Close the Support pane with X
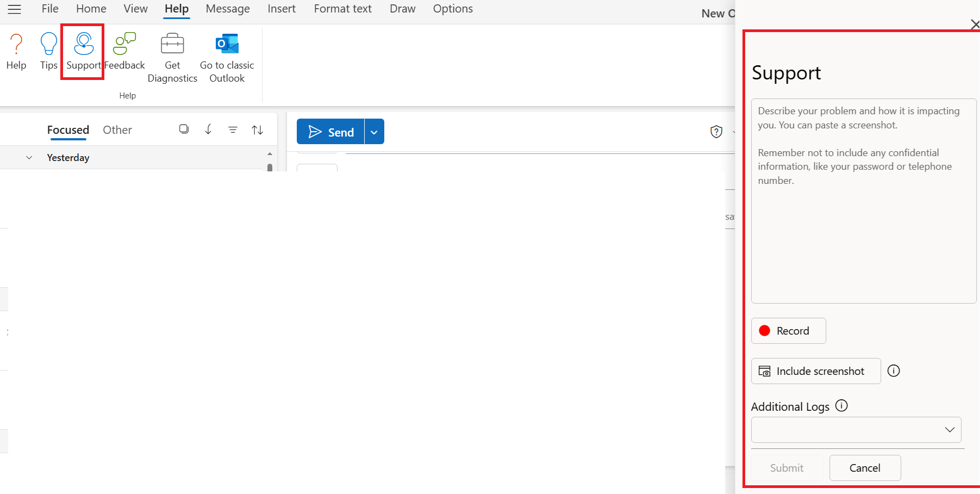Viewport: 980px width, 494px height. coord(975,24)
